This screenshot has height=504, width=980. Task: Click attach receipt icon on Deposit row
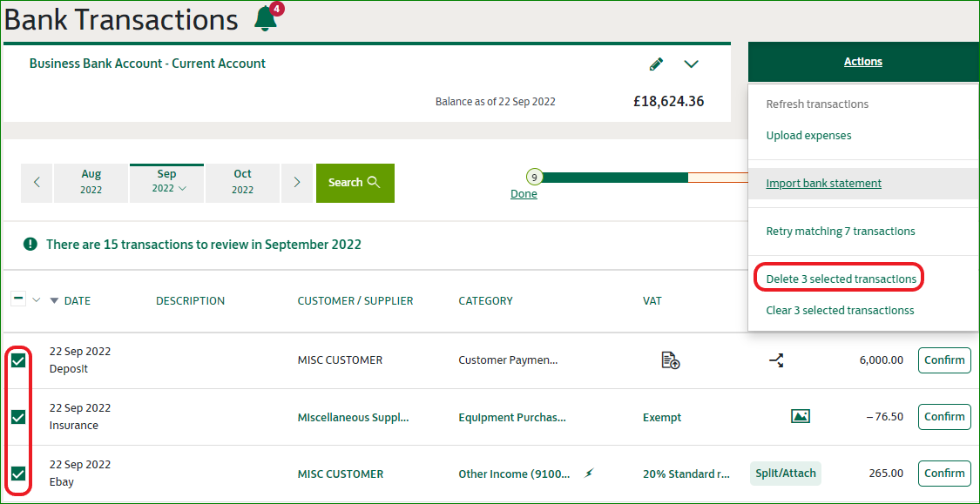(x=670, y=360)
